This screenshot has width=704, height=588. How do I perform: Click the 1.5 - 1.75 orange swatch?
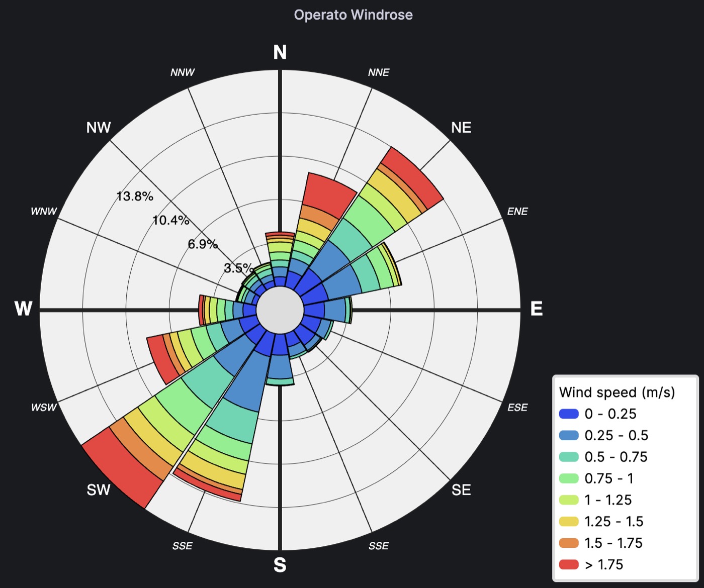click(x=569, y=543)
